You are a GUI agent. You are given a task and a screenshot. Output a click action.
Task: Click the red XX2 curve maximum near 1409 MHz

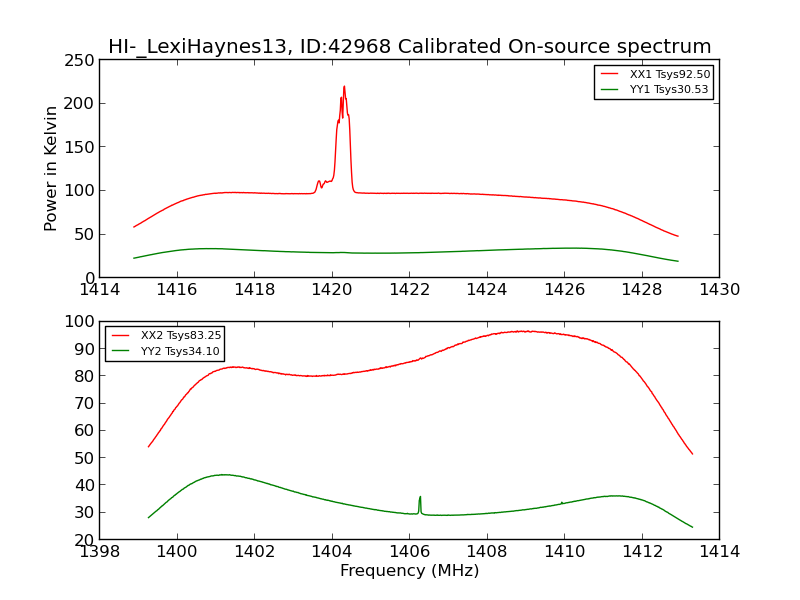(523, 331)
